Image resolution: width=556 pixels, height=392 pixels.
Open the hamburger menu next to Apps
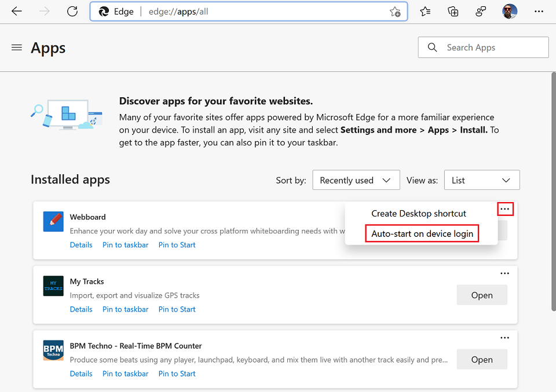click(x=16, y=47)
